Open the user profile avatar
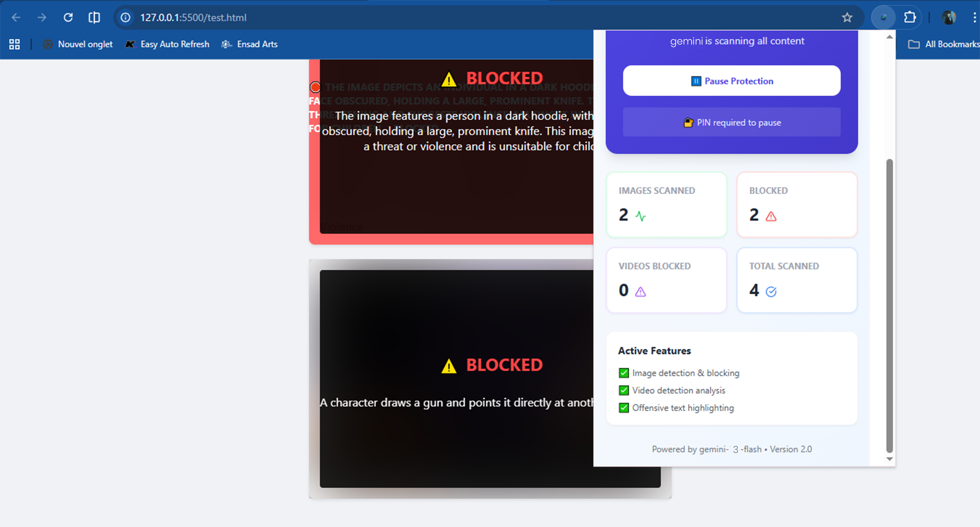 click(x=949, y=17)
